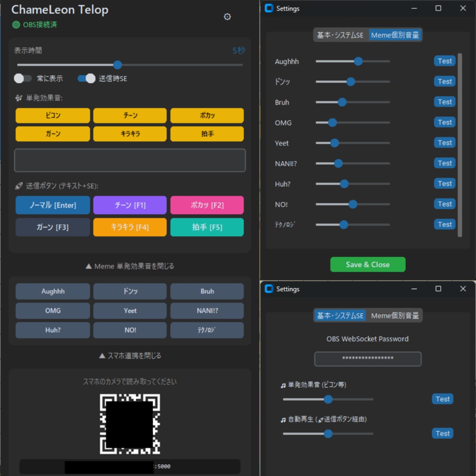The width and height of the screenshot is (476, 476).
Task: Play the テクノロジ meme sound button
Action: pyautogui.click(x=207, y=331)
